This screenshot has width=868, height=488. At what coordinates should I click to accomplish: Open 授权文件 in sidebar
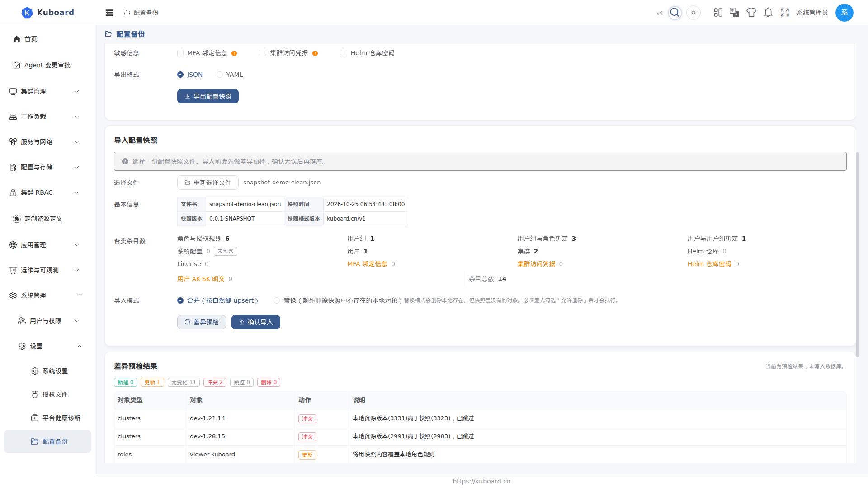pos(47,394)
